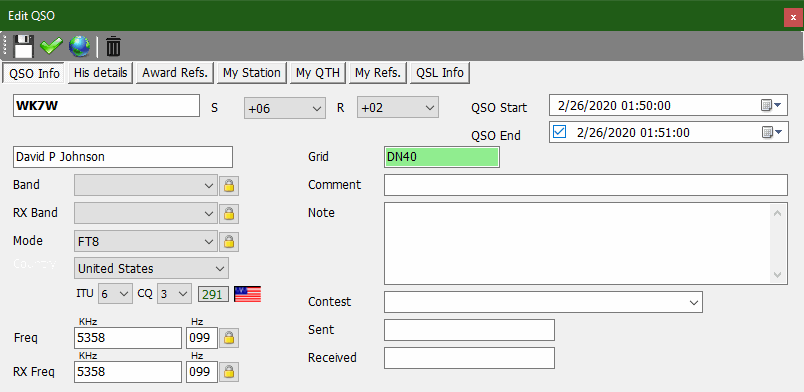Click inside the Note text area
The height and width of the screenshot is (392, 804).
[x=578, y=243]
